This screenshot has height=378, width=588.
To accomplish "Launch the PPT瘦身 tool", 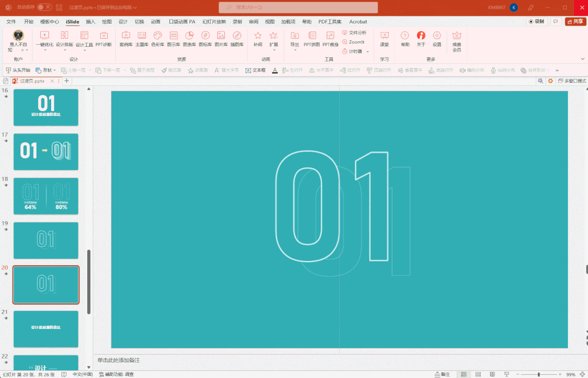I will pyautogui.click(x=330, y=38).
